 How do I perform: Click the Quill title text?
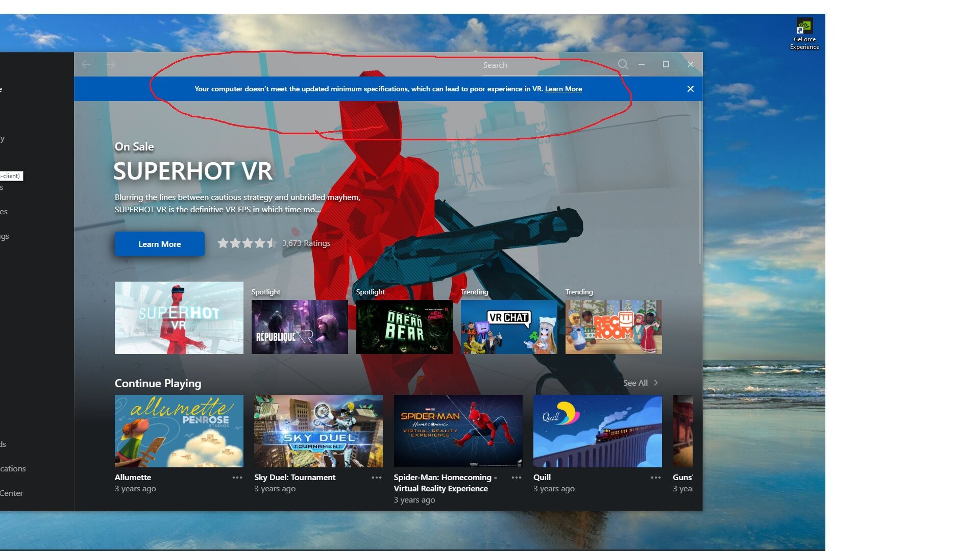pos(542,478)
